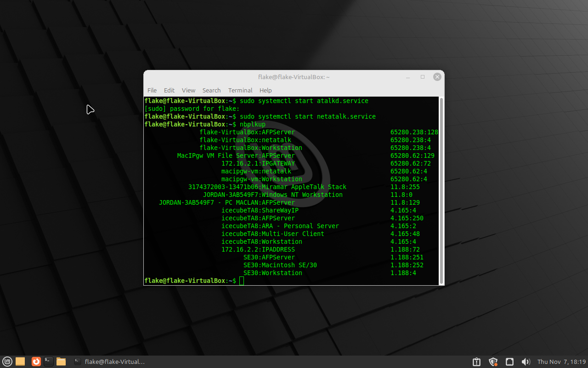Screen dimensions: 588x368
Task: Click address '11.8:0'
Action: tap(401, 195)
